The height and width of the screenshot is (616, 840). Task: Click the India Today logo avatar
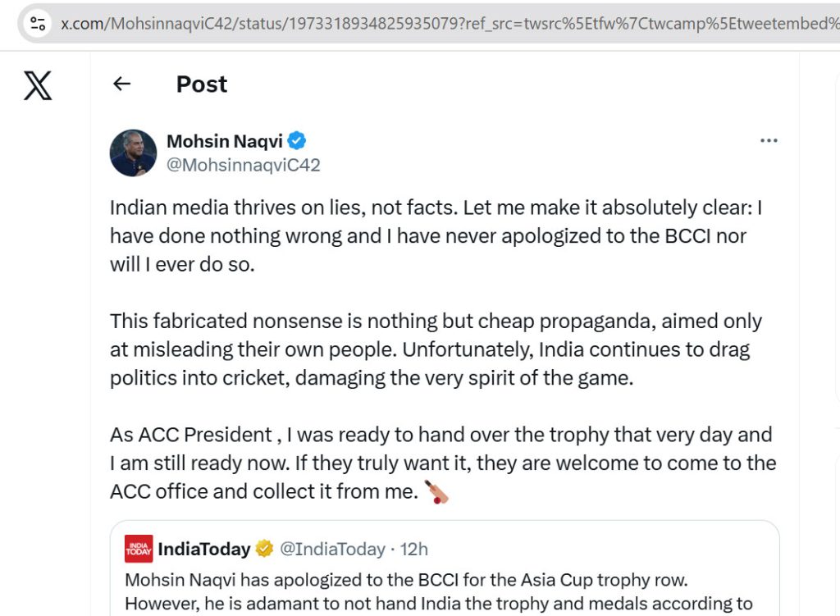point(139,548)
